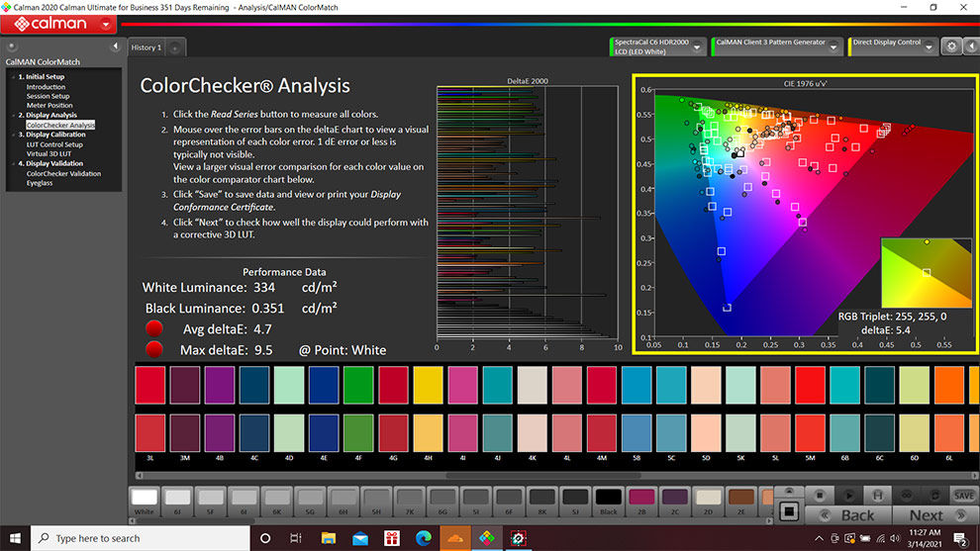The width and height of the screenshot is (980, 551).
Task: Select ColorChecker Analysis in the workflow
Action: click(60, 125)
